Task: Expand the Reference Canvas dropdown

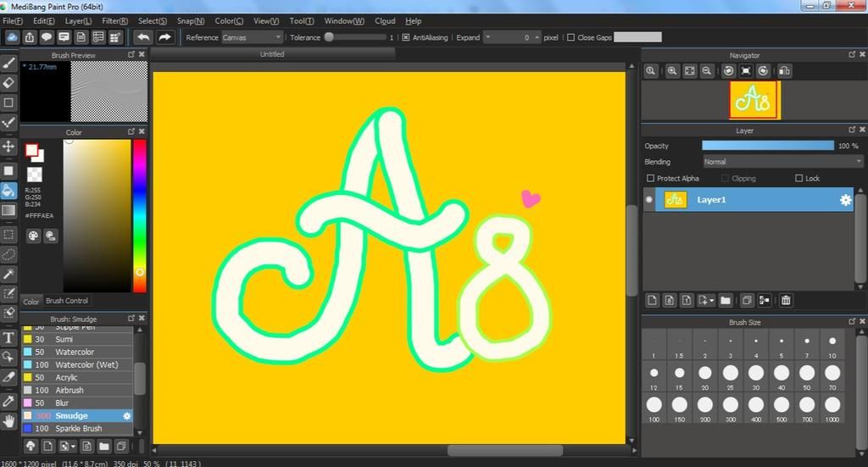Action: 252,37
